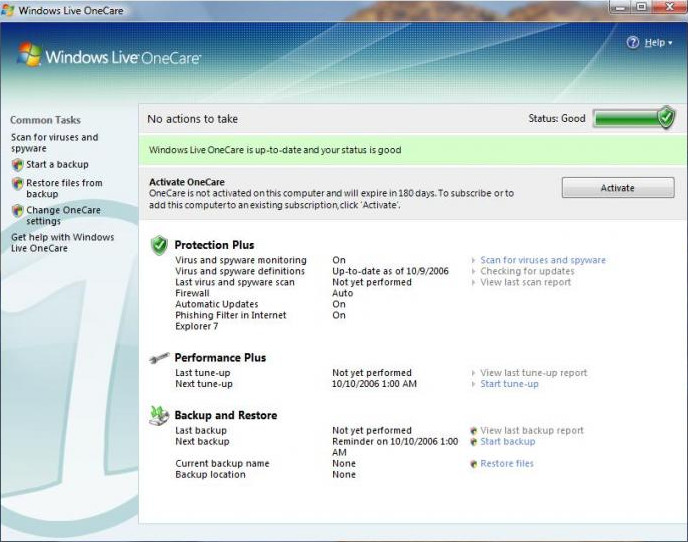Image resolution: width=688 pixels, height=542 pixels.
Task: Click the Windows Live OneCare logo flag
Action: 30,55
